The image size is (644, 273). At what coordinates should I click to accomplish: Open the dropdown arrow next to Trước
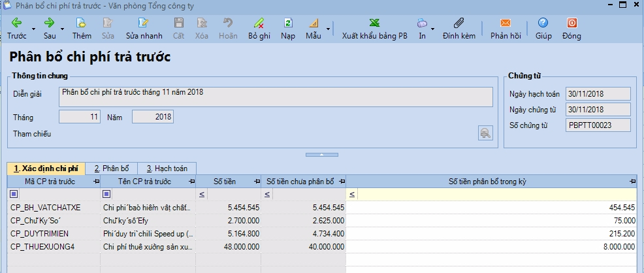pos(33,30)
